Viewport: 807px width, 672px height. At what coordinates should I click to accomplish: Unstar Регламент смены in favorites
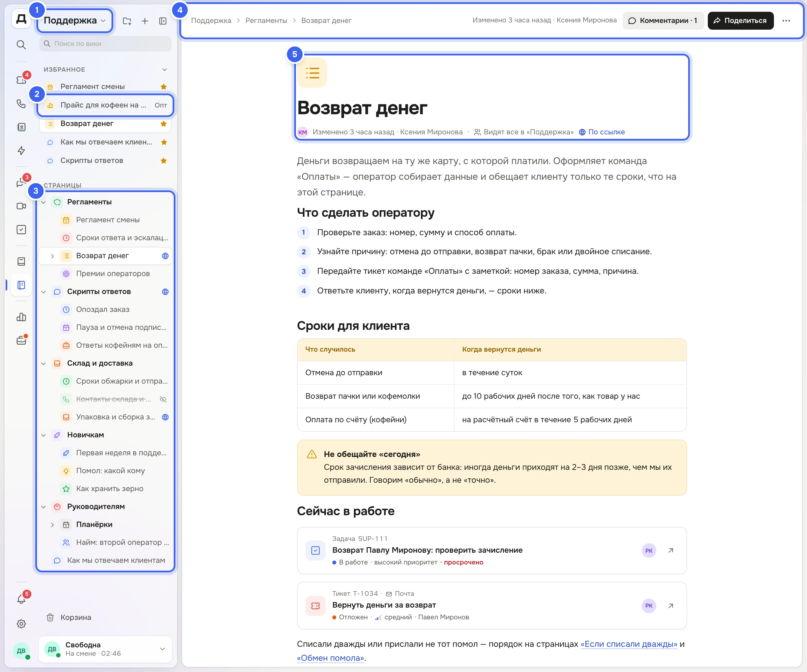click(x=164, y=87)
